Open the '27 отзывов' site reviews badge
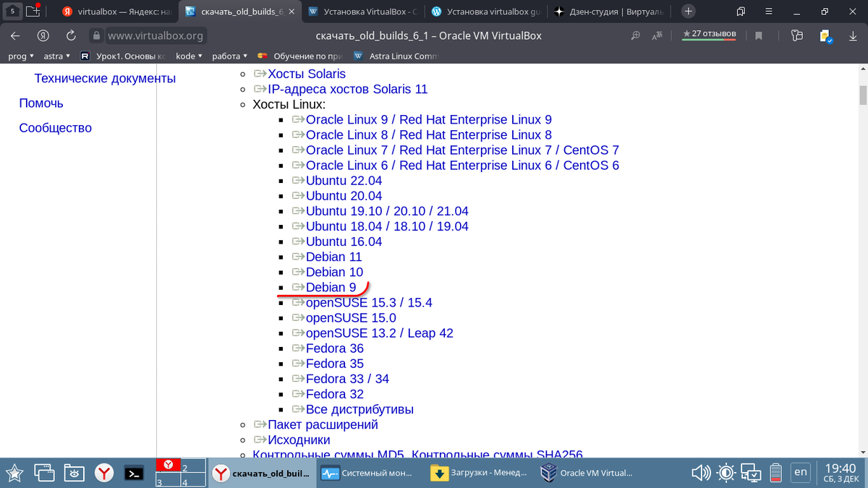Viewport: 868px width, 488px height. tap(710, 34)
